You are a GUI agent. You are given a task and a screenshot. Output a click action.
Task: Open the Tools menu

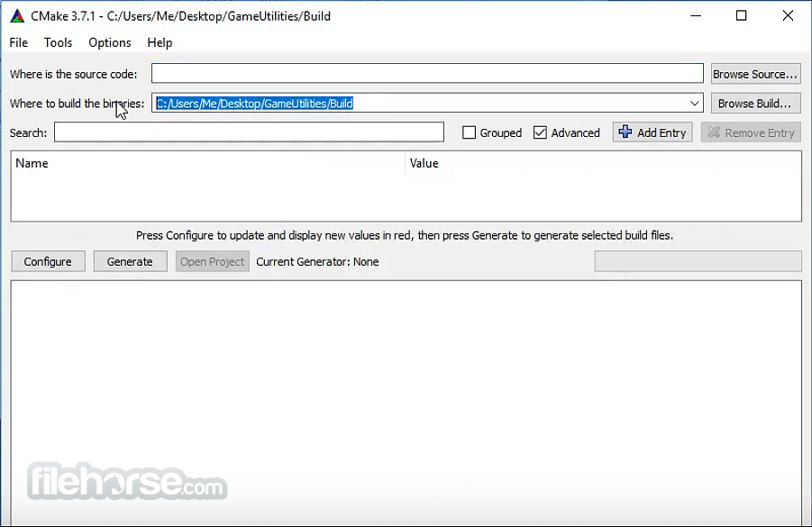(58, 42)
